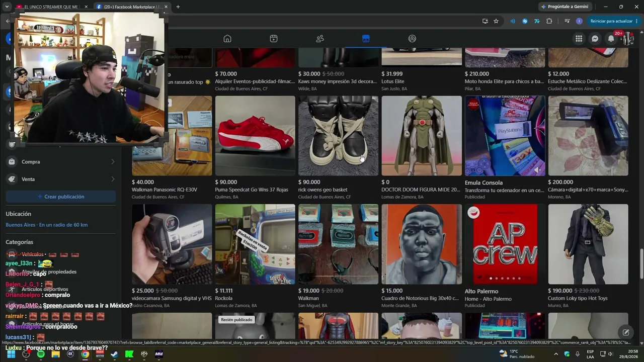
Task: Click the install app icon in address bar
Action: click(485, 21)
